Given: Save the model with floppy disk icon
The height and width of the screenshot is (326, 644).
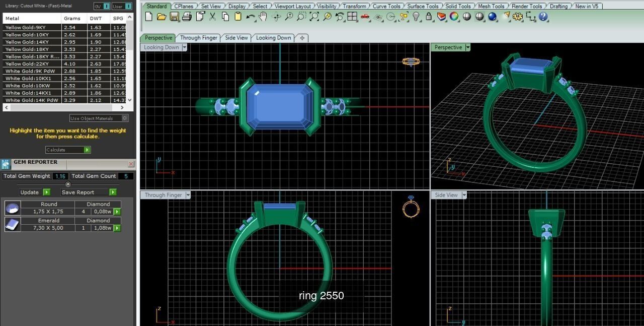Looking at the screenshot, I should (175, 16).
